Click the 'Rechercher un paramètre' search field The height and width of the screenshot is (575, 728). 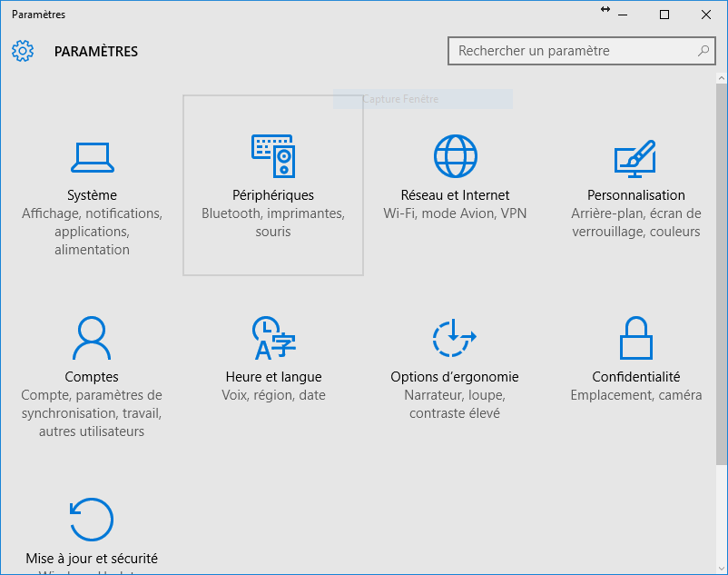pos(563,51)
